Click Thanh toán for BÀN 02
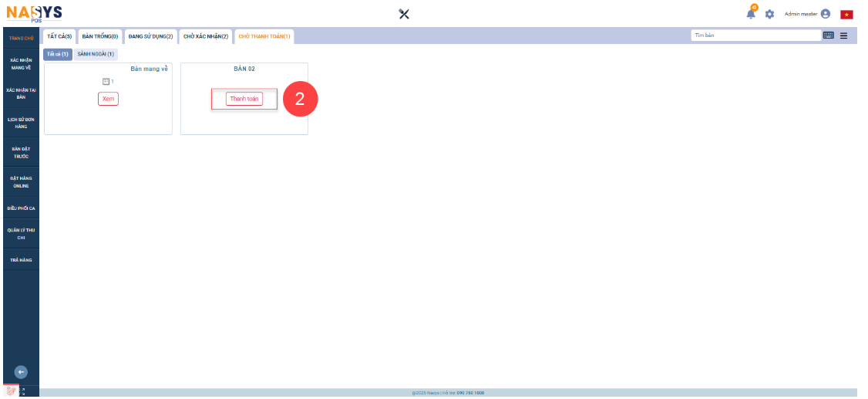Viewport: 868px width, 399px height. pos(244,99)
